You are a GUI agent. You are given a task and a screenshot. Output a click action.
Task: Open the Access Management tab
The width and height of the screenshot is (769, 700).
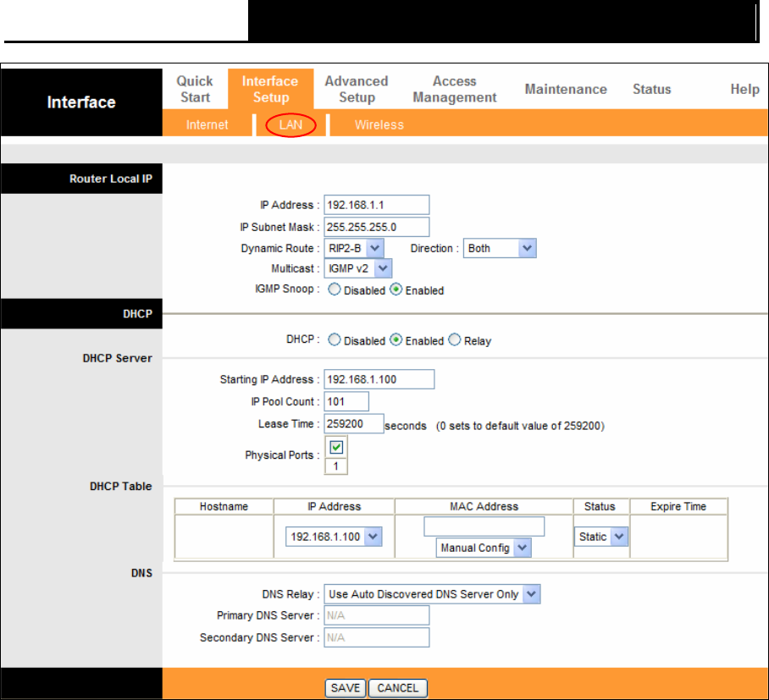pyautogui.click(x=455, y=89)
